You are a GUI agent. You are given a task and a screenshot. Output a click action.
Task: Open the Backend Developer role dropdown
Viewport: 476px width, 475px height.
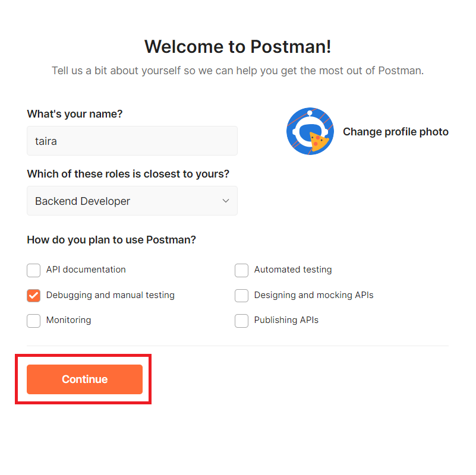click(x=132, y=201)
